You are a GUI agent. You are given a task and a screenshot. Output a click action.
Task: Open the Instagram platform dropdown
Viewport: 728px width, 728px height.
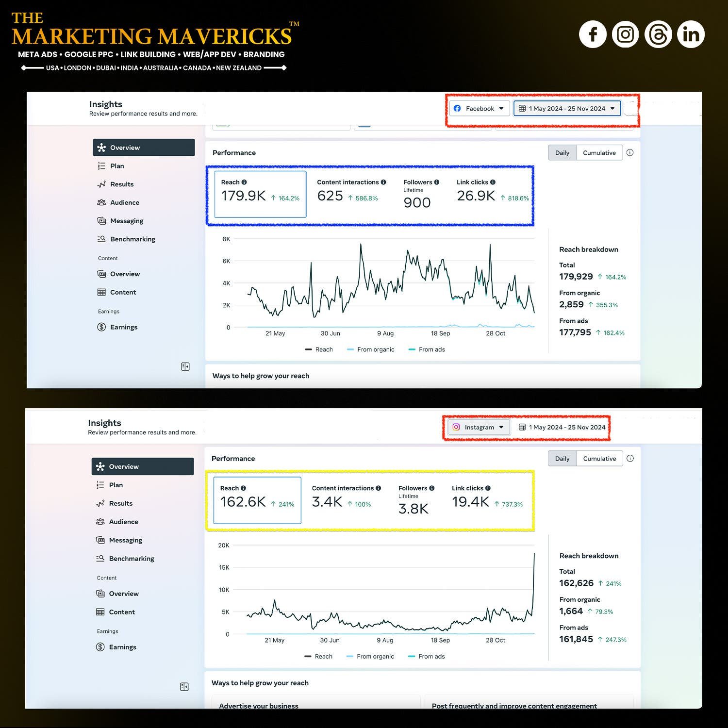pyautogui.click(x=479, y=427)
